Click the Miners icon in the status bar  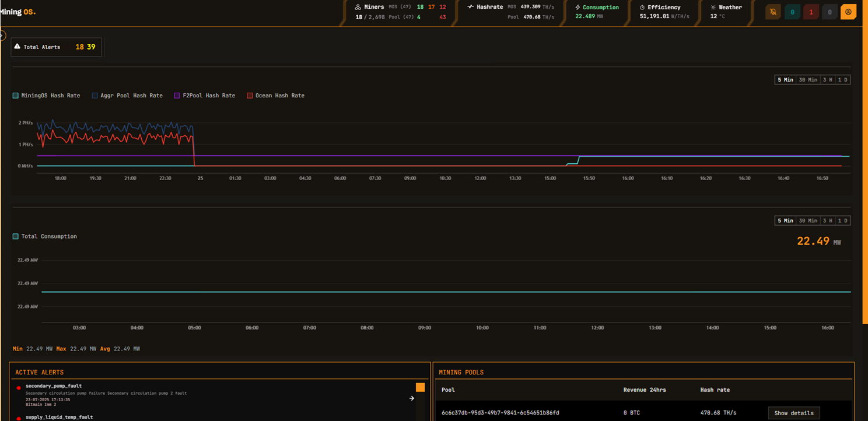(x=358, y=6)
